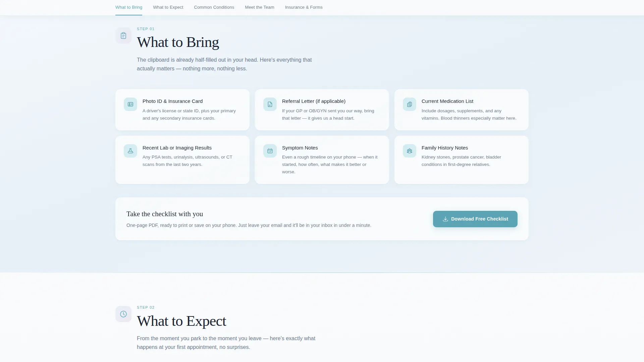Click the One-page PDF description text
Image resolution: width=644 pixels, height=362 pixels.
point(249,225)
